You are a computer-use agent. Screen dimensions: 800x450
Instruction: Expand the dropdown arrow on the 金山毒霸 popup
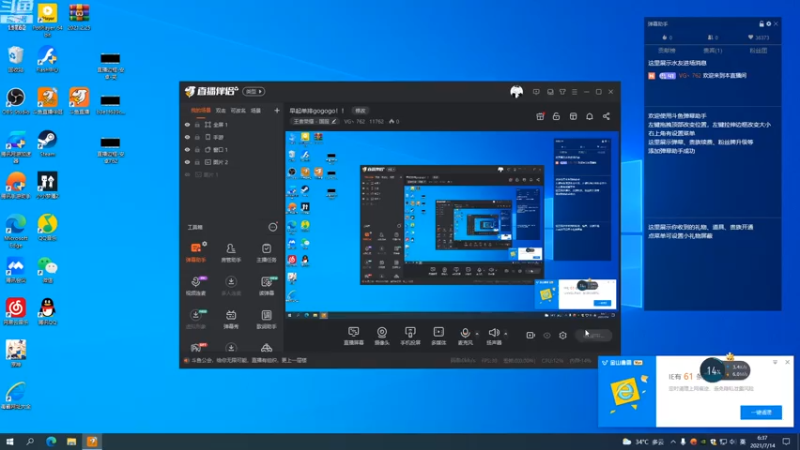click(x=775, y=362)
